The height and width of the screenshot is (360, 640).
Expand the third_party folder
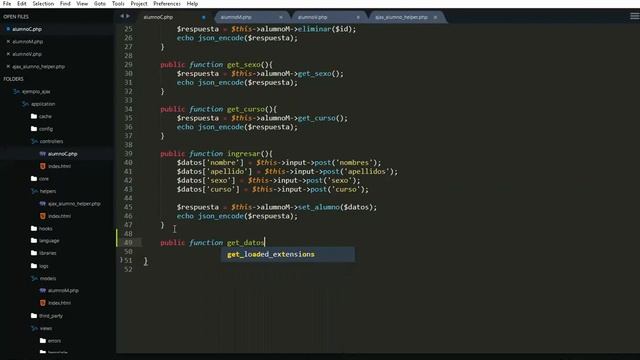(34, 316)
